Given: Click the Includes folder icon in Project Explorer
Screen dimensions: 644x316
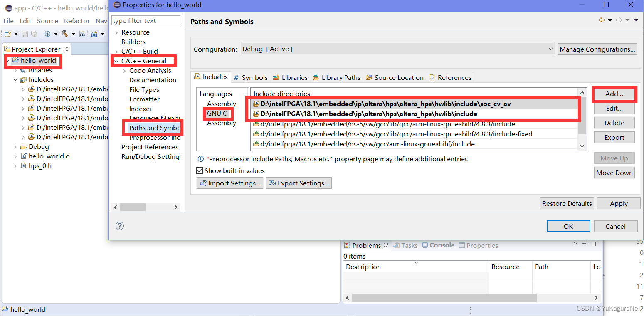Looking at the screenshot, I should pyautogui.click(x=24, y=80).
